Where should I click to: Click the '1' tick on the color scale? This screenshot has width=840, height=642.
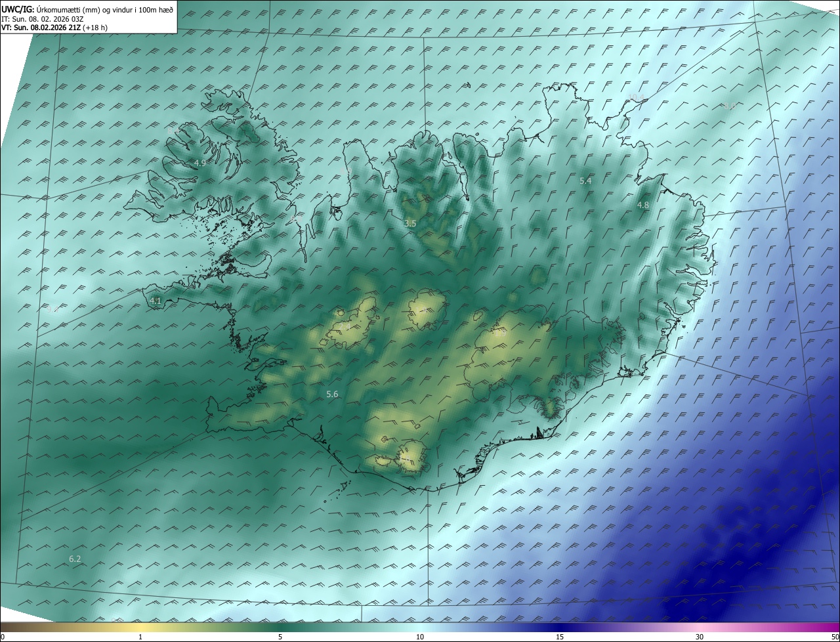click(140, 637)
